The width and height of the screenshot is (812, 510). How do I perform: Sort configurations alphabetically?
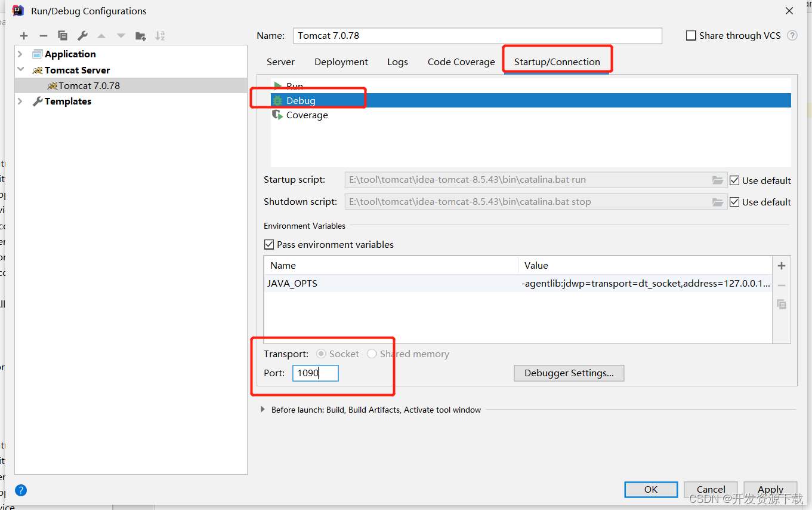(159, 36)
